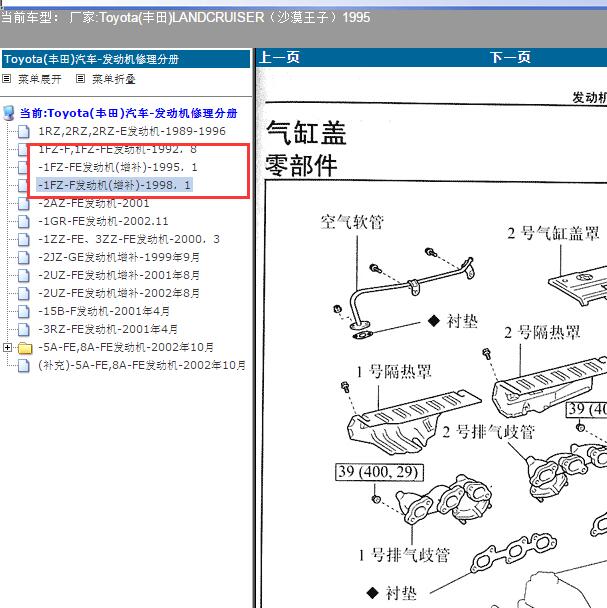Select root node 当前:Toyota(丰田)汽车-发动机修理分册
Image resolution: width=607 pixels, height=608 pixels.
coord(128,113)
